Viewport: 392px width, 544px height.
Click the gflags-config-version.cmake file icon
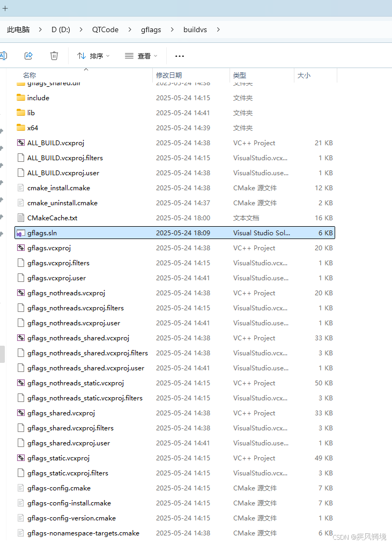[21, 518]
